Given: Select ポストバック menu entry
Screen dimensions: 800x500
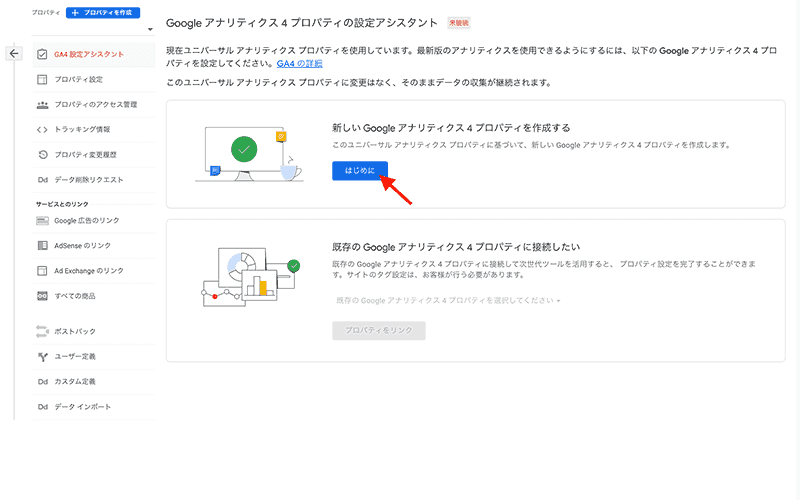Looking at the screenshot, I should [94, 331].
